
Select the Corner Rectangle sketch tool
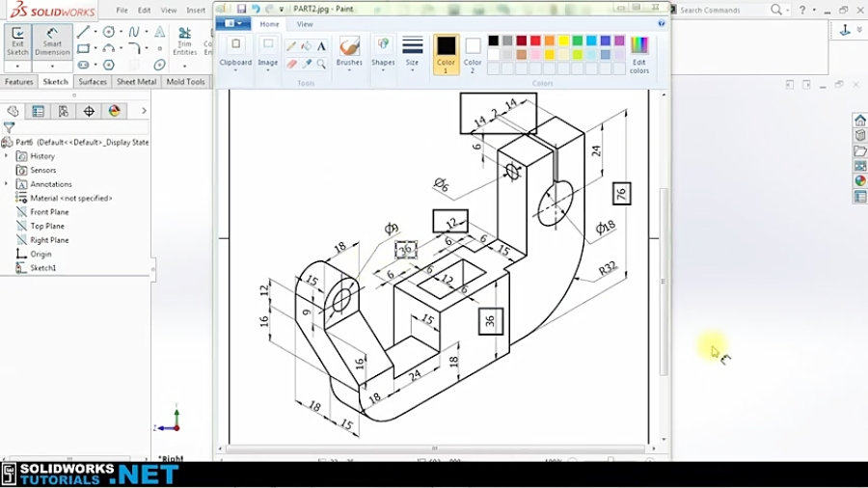(x=83, y=48)
